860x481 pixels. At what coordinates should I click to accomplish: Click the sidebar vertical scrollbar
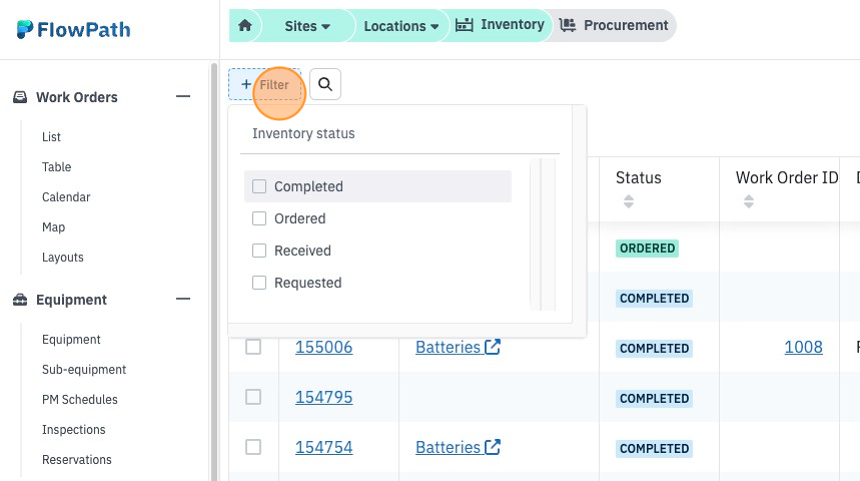[x=214, y=271]
